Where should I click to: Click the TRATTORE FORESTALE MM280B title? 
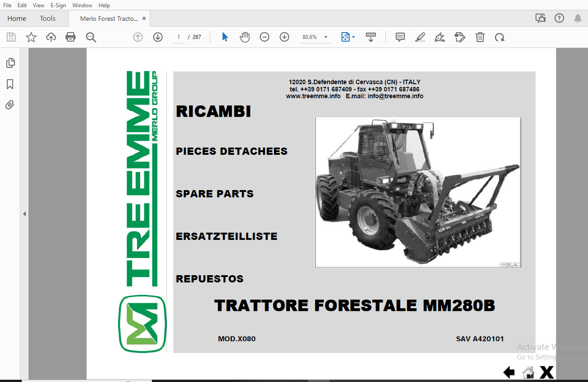[355, 306]
